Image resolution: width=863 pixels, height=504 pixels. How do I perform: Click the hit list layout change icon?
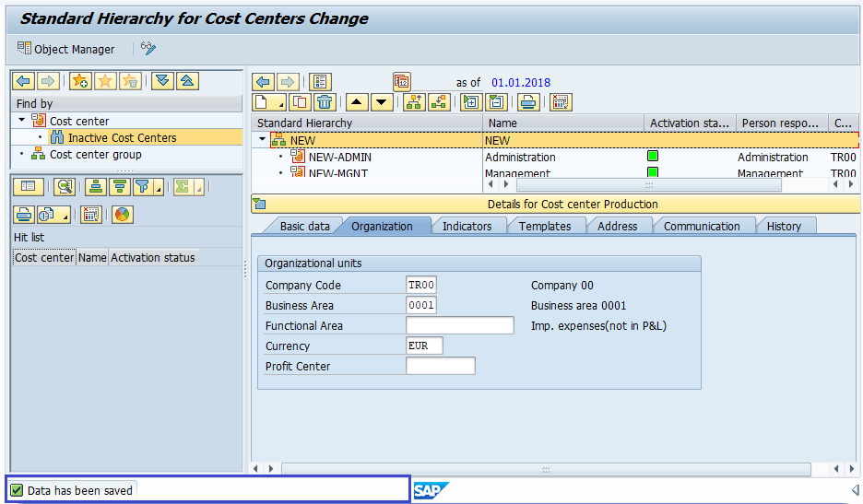90,215
